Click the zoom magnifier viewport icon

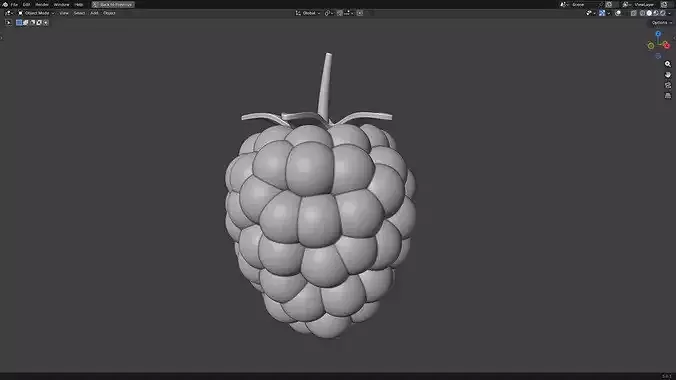click(668, 64)
